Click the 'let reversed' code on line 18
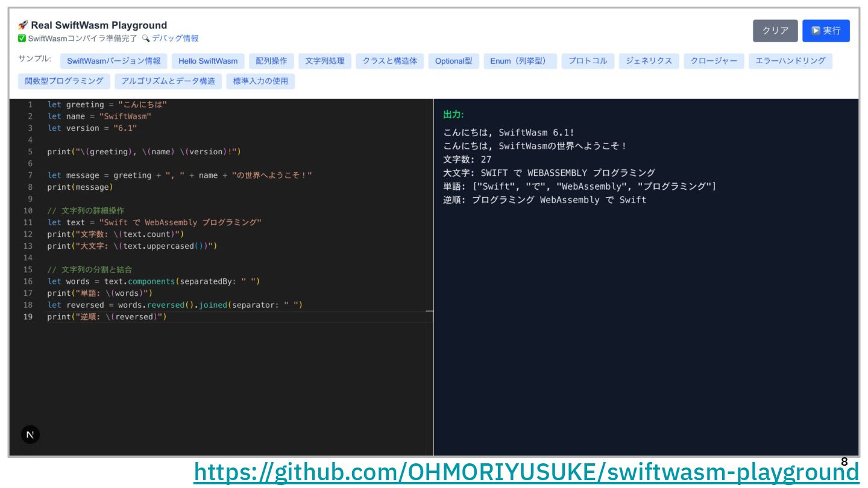The width and height of the screenshot is (868, 488). [175, 305]
